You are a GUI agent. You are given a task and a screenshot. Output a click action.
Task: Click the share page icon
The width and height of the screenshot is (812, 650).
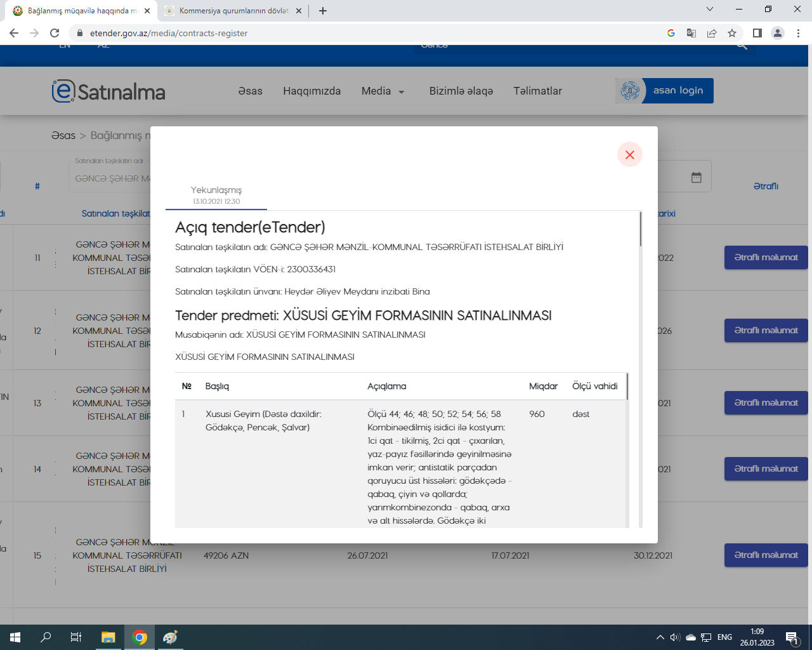[x=712, y=33]
